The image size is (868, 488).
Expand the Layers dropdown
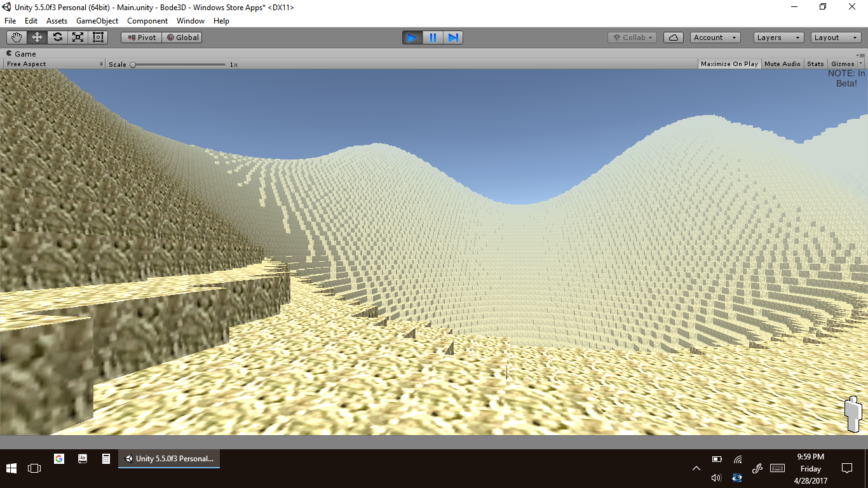[778, 37]
